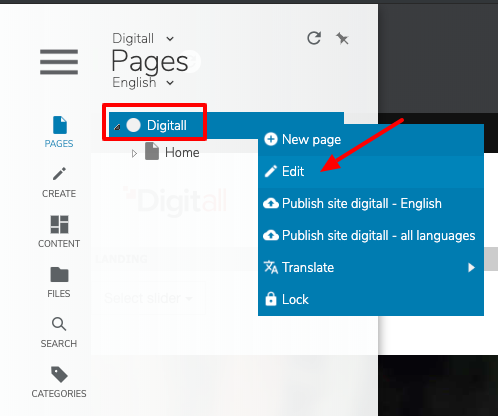Screen dimensions: 498x416
Task: Open the Categories tag panel
Action: [59, 382]
